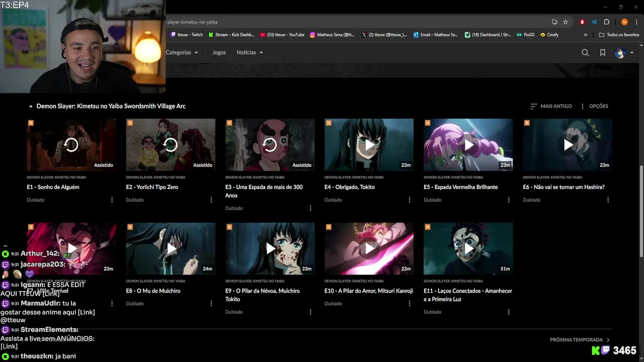The width and height of the screenshot is (644, 362).
Task: Open more options for episode E11
Action: pyautogui.click(x=509, y=312)
